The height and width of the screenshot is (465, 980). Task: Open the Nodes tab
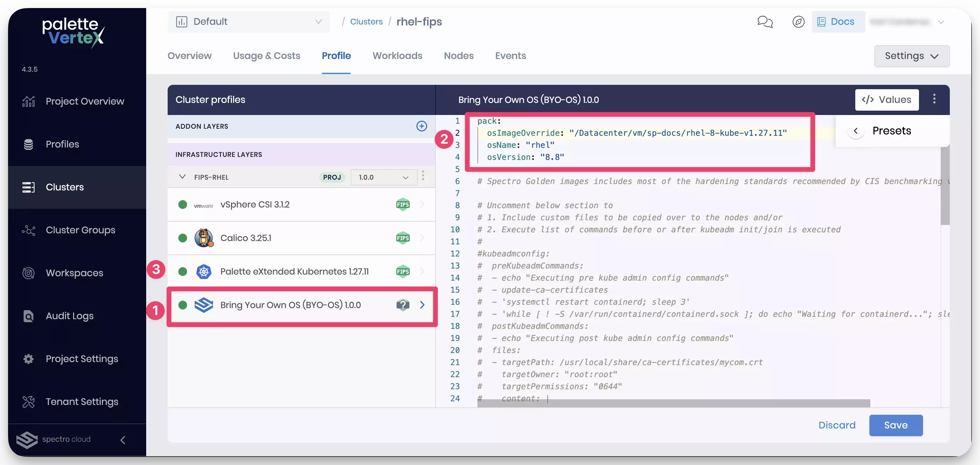pos(458,56)
